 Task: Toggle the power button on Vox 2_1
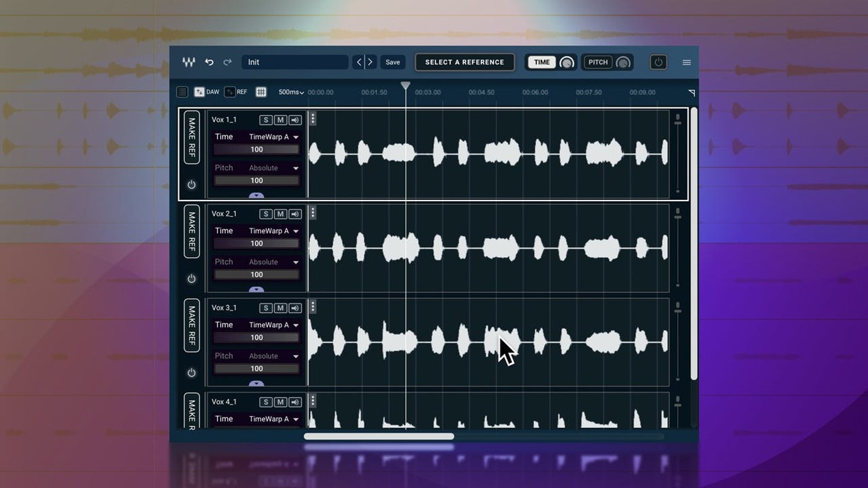[192, 279]
